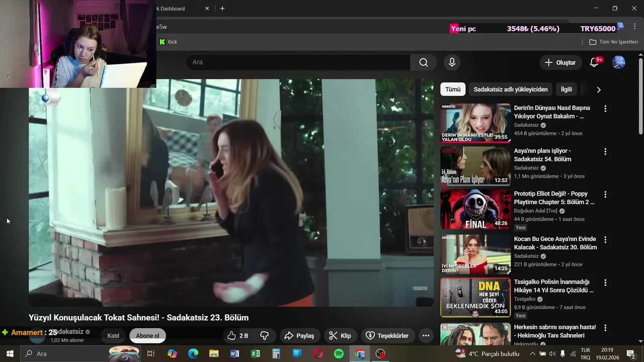Open File Explorer from taskbar
This screenshot has width=644, height=362.
click(x=214, y=353)
